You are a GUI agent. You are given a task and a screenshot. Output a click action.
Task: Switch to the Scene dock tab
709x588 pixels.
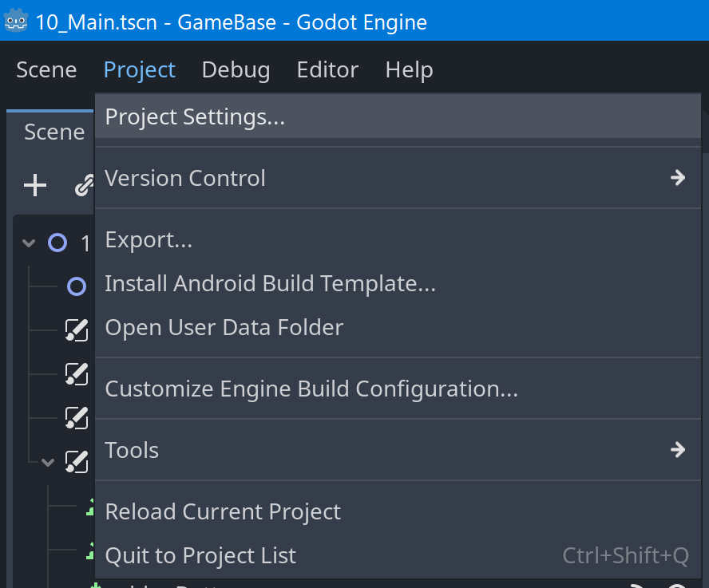pos(53,132)
